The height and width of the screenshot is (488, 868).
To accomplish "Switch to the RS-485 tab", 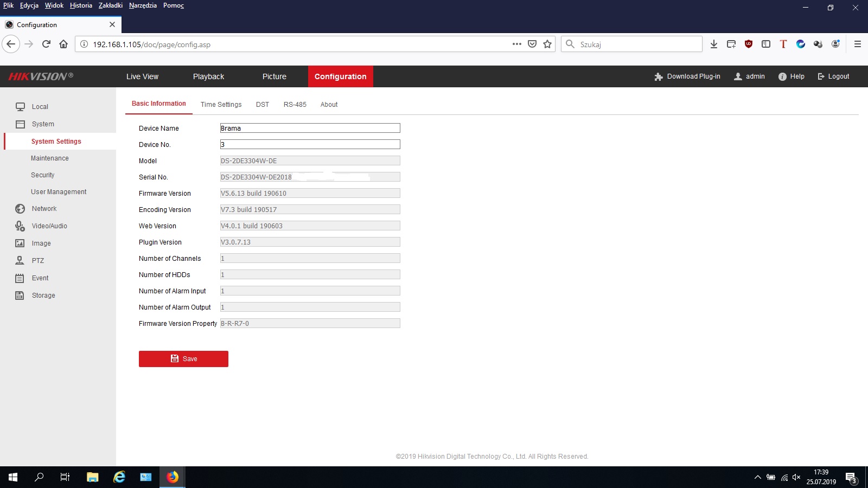I will [x=295, y=105].
